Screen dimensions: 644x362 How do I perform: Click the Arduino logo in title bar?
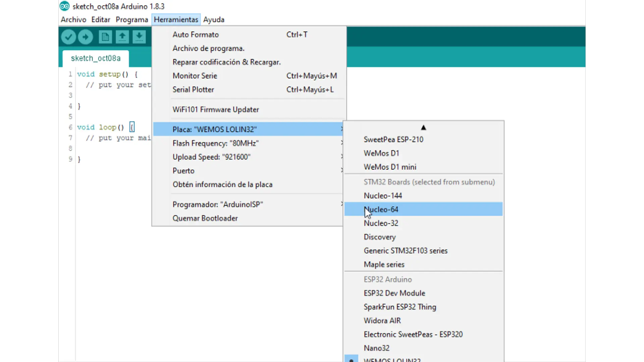pyautogui.click(x=64, y=6)
